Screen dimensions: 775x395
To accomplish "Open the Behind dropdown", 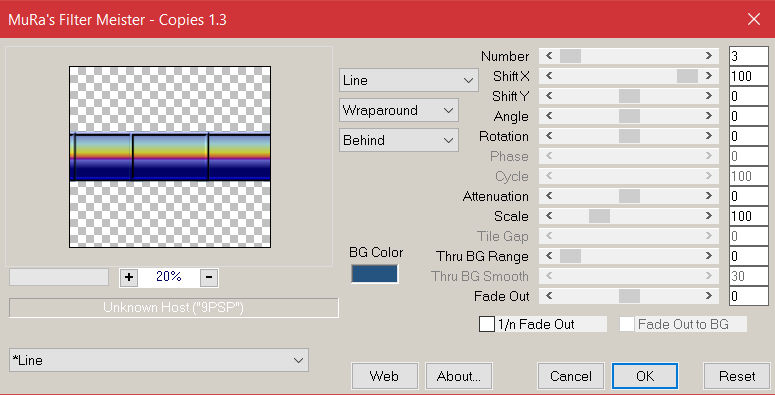I will (x=399, y=140).
